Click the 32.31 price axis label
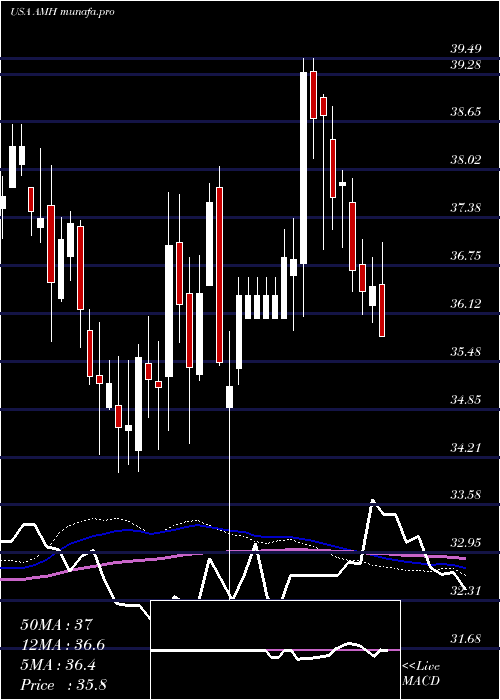 coord(466,592)
